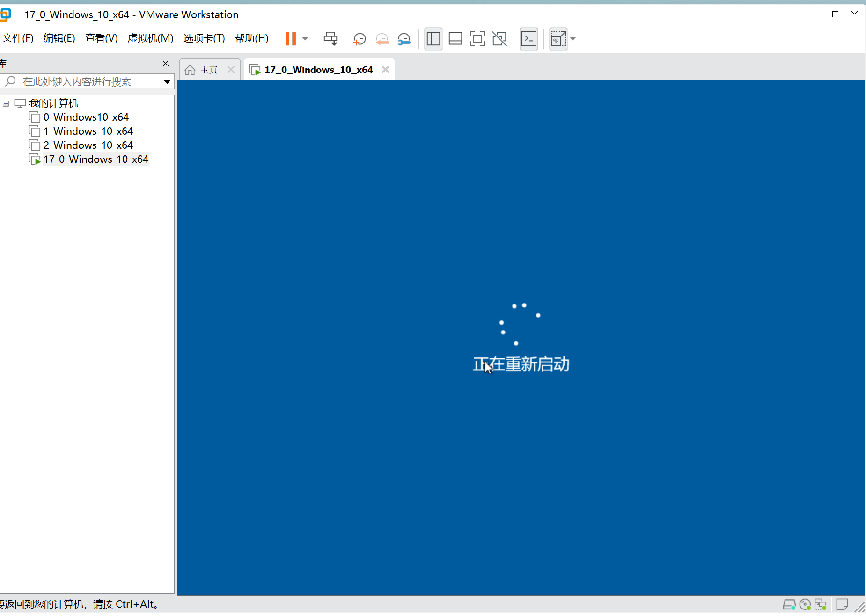
Task: Close the 主页 tab
Action: point(231,70)
